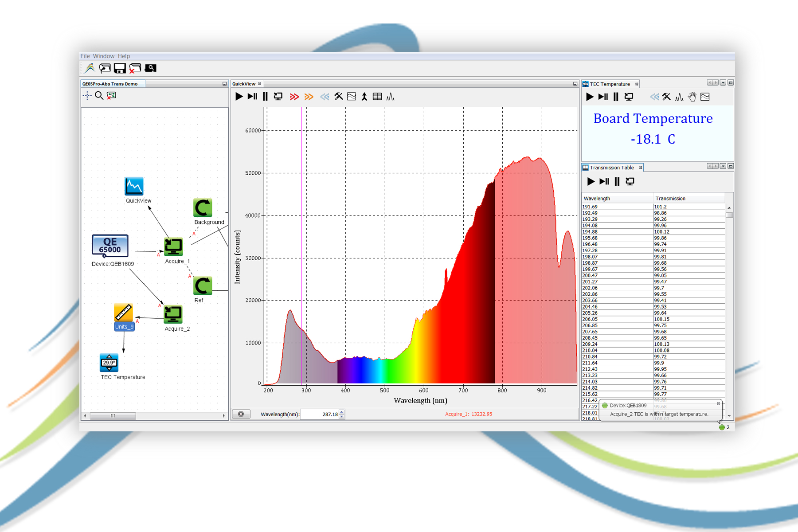798x532 pixels.
Task: Increase wavelength using the stepper up arrow
Action: 342,412
